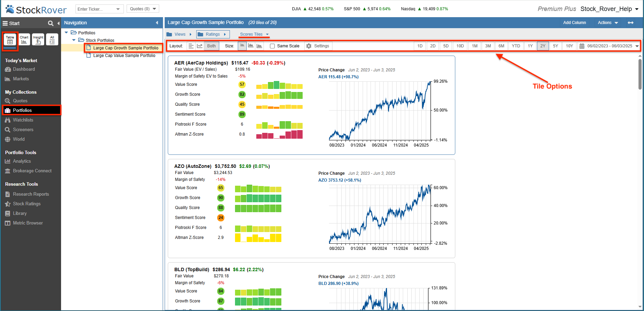Click the Metric Browser icon
This screenshot has width=644, height=311.
8,223
